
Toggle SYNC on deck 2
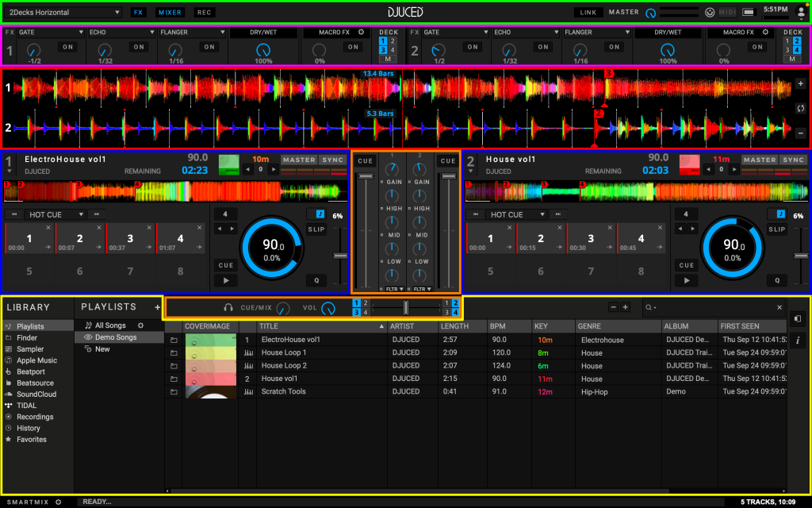pyautogui.click(x=794, y=160)
